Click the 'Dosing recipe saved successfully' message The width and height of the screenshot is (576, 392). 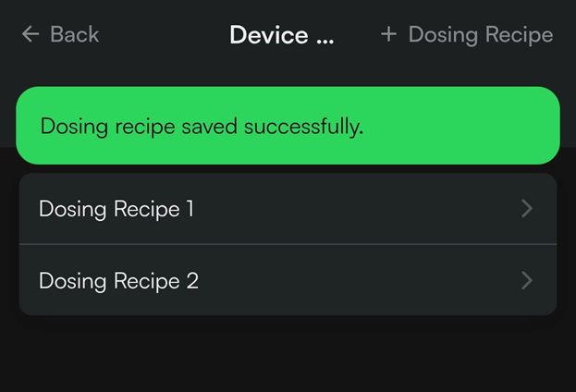[x=202, y=127]
